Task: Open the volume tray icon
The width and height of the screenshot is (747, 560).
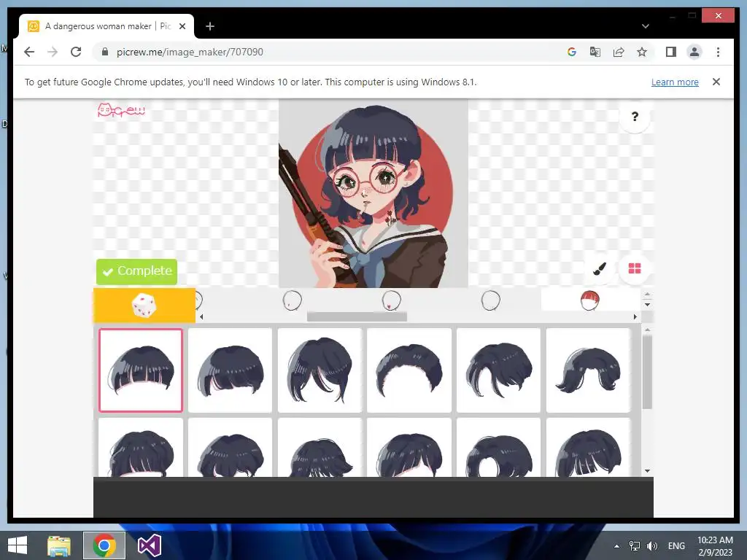Action: pyautogui.click(x=652, y=546)
